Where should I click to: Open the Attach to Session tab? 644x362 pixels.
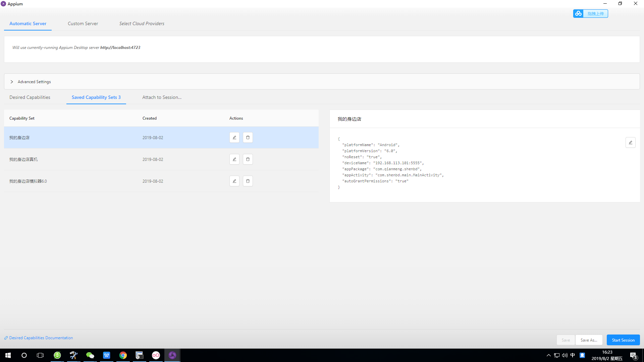tap(162, 97)
